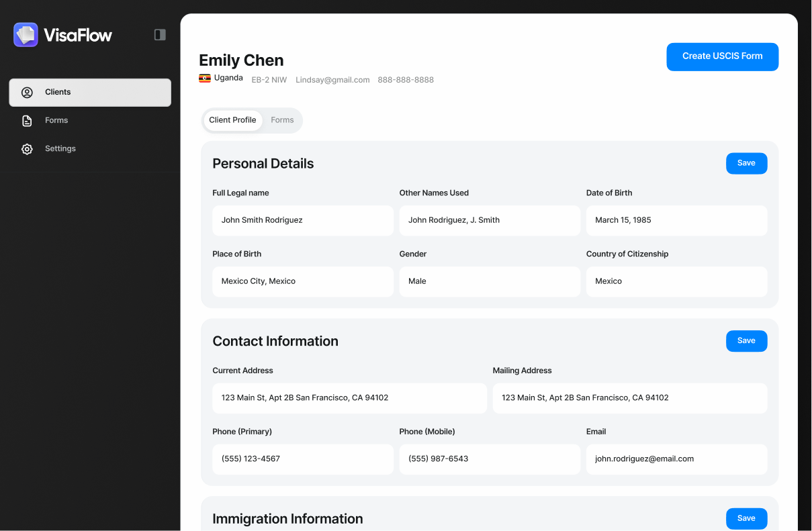Click the Current Address field

[349, 397]
